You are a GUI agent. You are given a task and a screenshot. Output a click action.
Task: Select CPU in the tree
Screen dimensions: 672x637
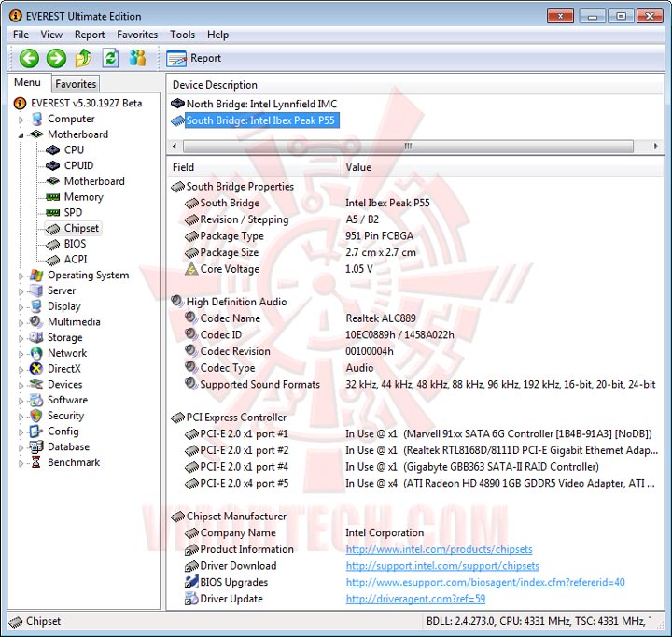tap(74, 149)
